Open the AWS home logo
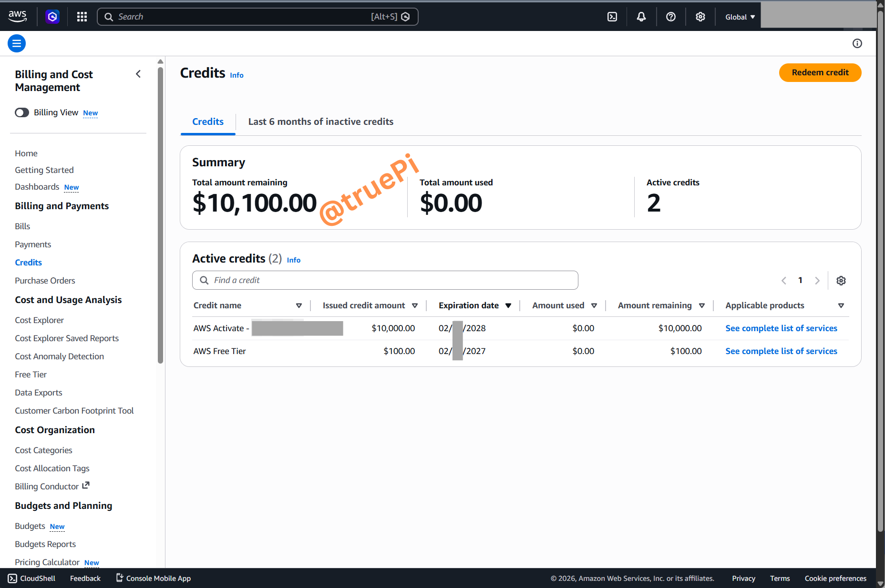Image resolution: width=885 pixels, height=588 pixels. [x=18, y=16]
